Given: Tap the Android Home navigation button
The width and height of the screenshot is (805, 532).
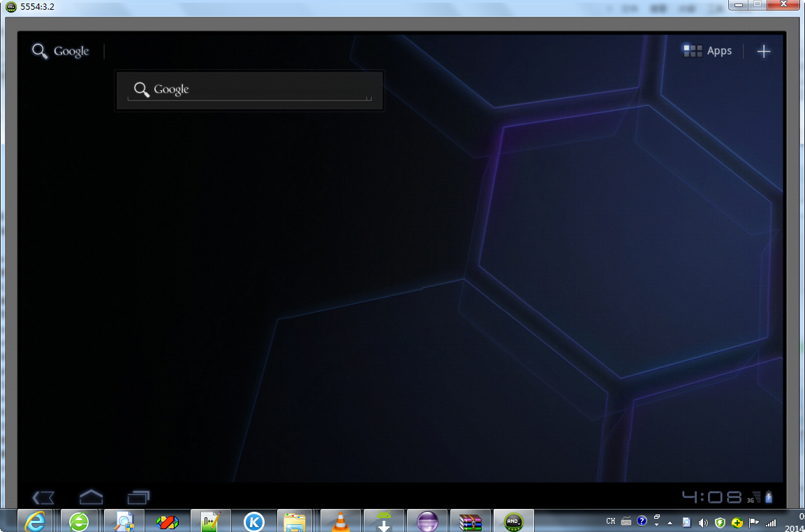Looking at the screenshot, I should [91, 497].
